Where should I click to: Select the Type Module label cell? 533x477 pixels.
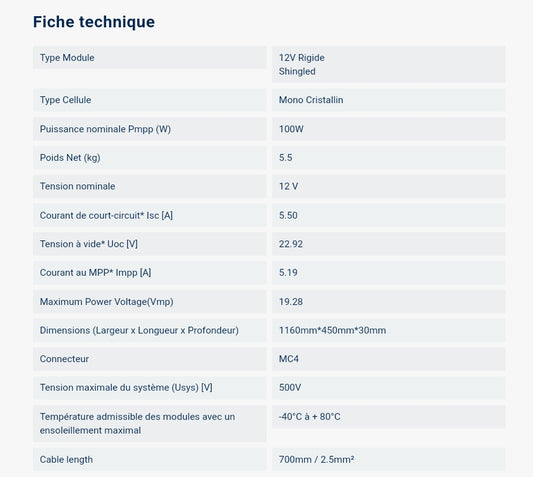pos(150,57)
